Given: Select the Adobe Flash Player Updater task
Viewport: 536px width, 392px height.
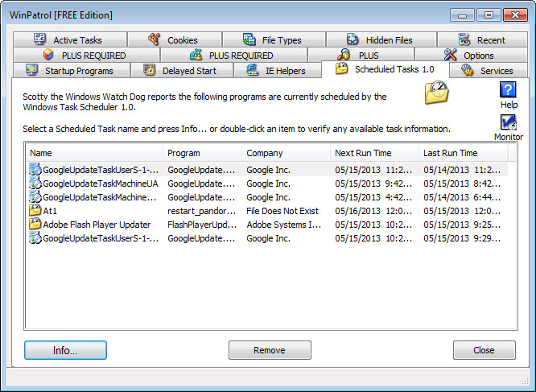Looking at the screenshot, I should [x=97, y=225].
